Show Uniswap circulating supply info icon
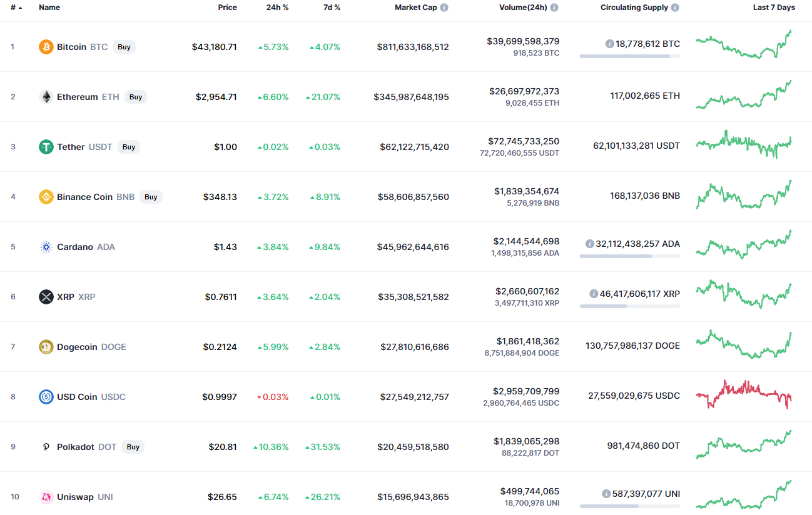This screenshot has width=812, height=515. (606, 494)
